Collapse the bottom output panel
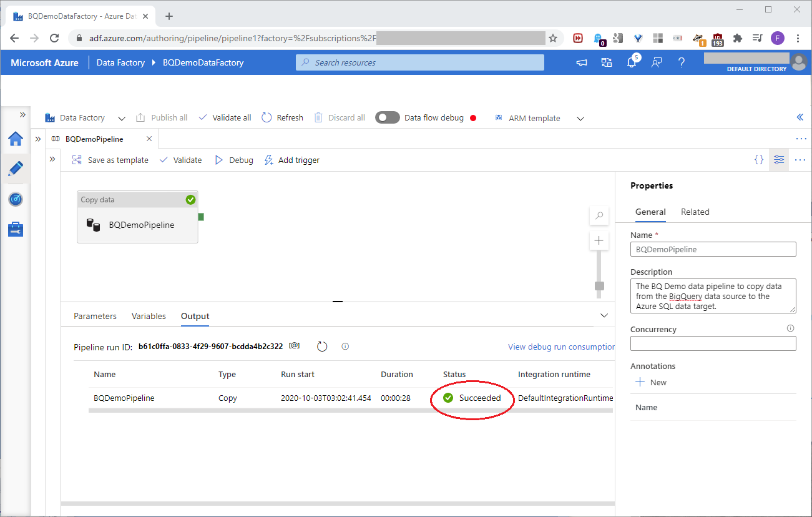This screenshot has width=812, height=517. pyautogui.click(x=604, y=315)
